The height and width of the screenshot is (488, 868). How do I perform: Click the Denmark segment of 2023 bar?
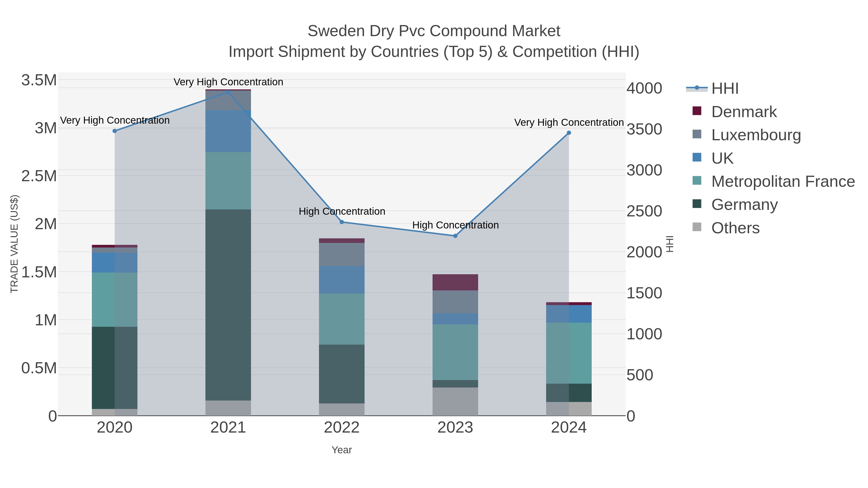455,282
